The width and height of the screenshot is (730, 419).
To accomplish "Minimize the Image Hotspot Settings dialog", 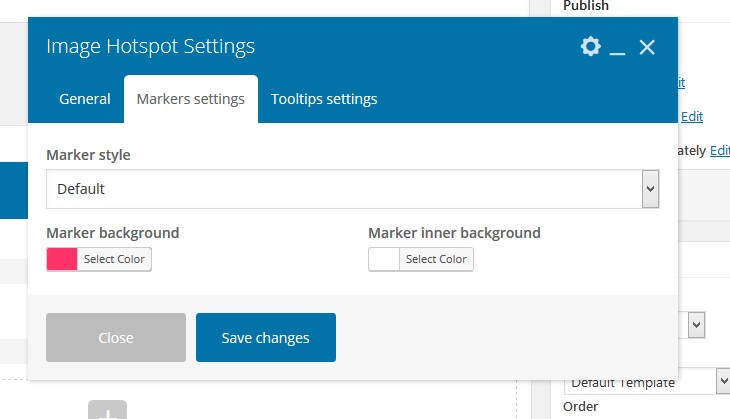I will (x=618, y=48).
